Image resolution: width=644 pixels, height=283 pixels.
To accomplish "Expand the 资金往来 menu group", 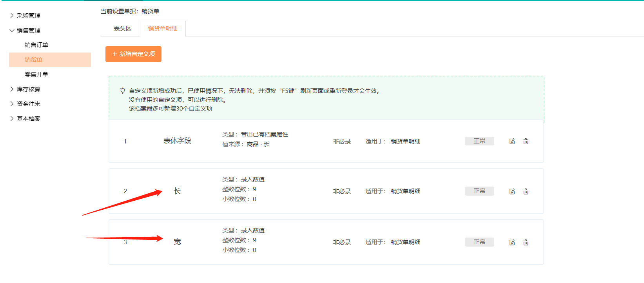I will (28, 104).
